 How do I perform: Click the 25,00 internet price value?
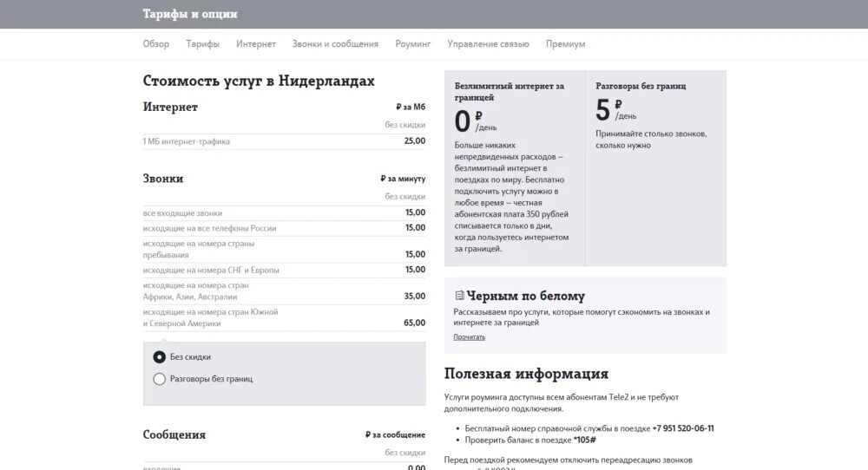415,141
